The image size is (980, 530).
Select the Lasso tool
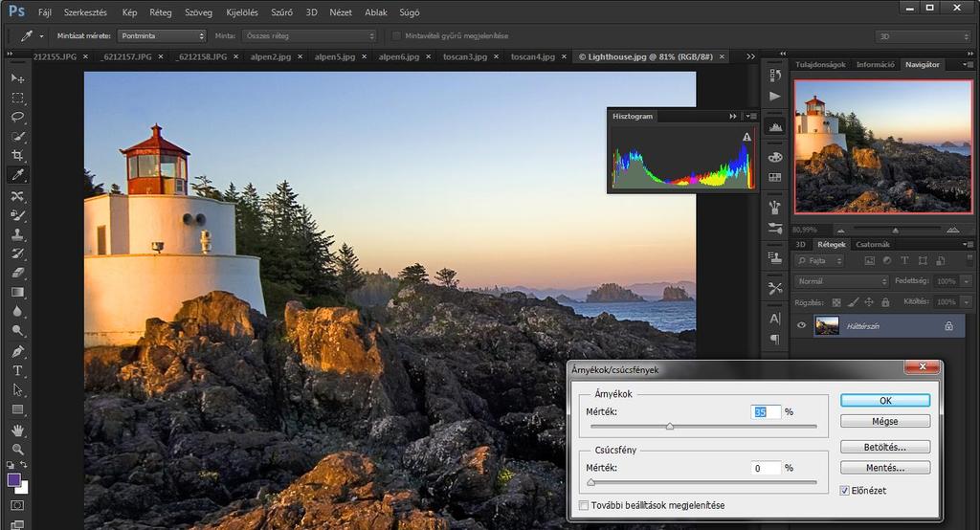point(17,117)
